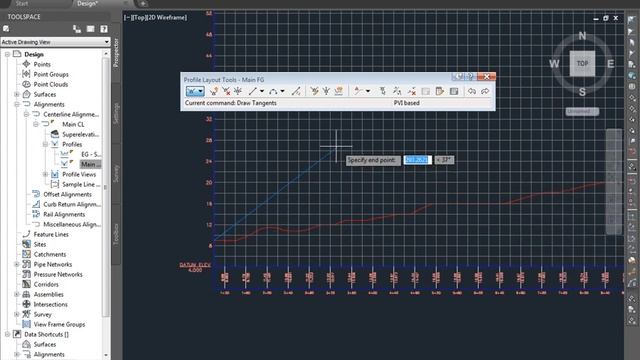Select Intersections in the tree
The width and height of the screenshot is (640, 360).
[x=51, y=304]
